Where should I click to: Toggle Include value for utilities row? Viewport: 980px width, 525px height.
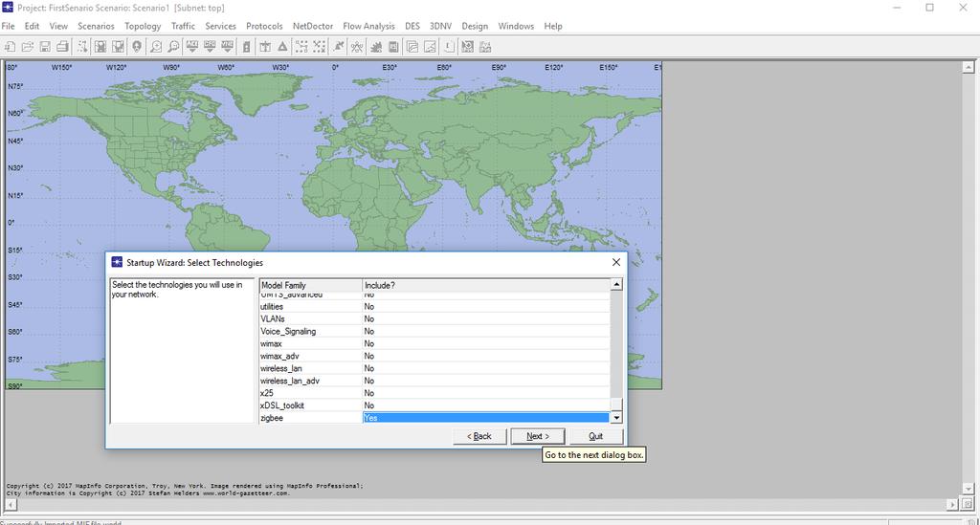click(485, 307)
